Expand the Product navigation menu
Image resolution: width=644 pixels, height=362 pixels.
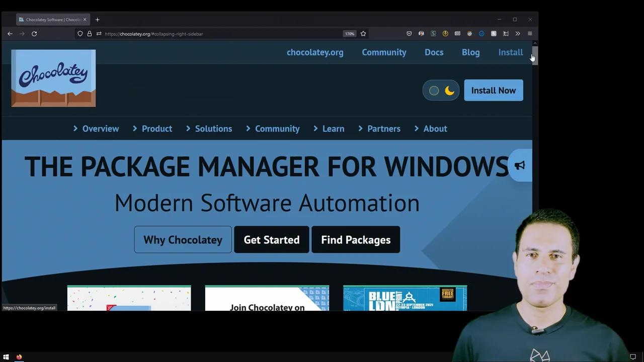click(156, 128)
